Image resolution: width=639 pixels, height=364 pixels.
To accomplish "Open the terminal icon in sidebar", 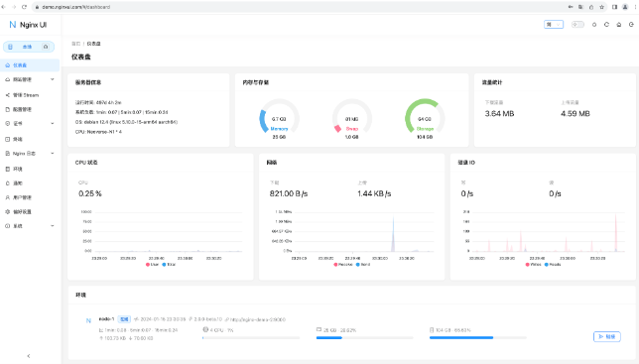I will 7,139.
